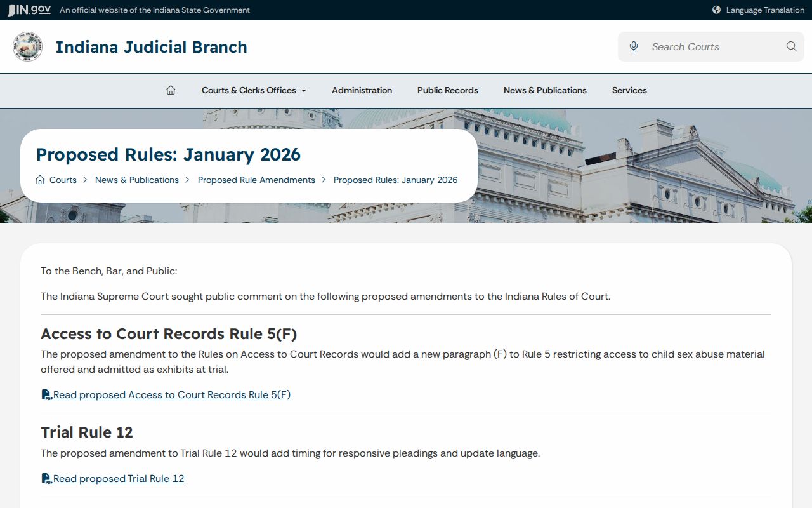The height and width of the screenshot is (508, 812).
Task: Click the magnifying glass search icon
Action: tap(791, 46)
